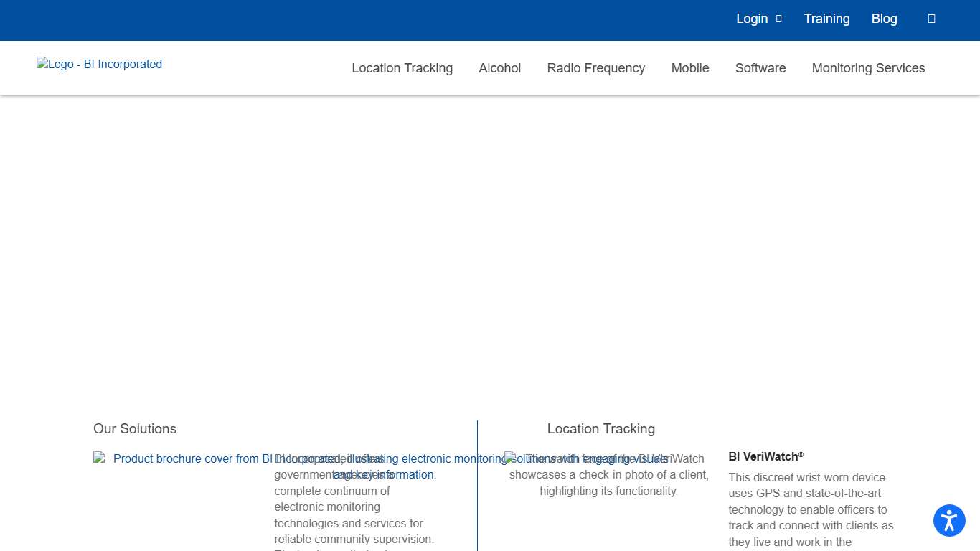Open the Software navigation menu
The image size is (980, 551).
point(760,68)
